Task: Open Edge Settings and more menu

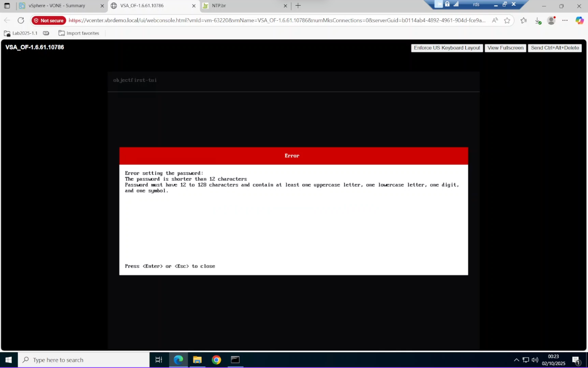Action: pyautogui.click(x=565, y=20)
